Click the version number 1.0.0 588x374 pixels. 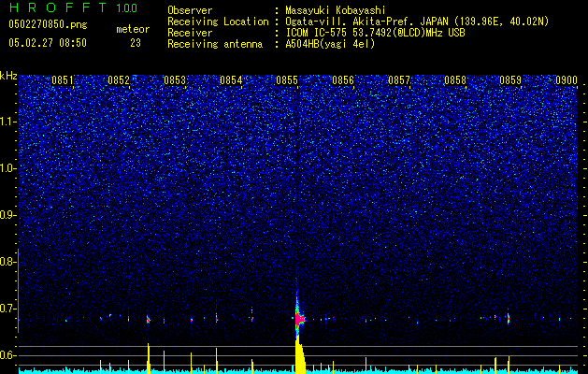tap(127, 8)
